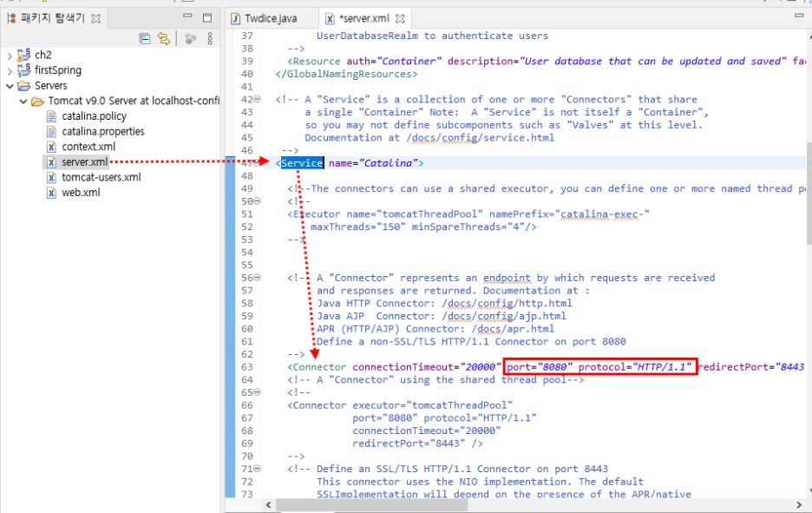812x513 pixels.
Task: Select the firstSpring project
Action: [58, 70]
